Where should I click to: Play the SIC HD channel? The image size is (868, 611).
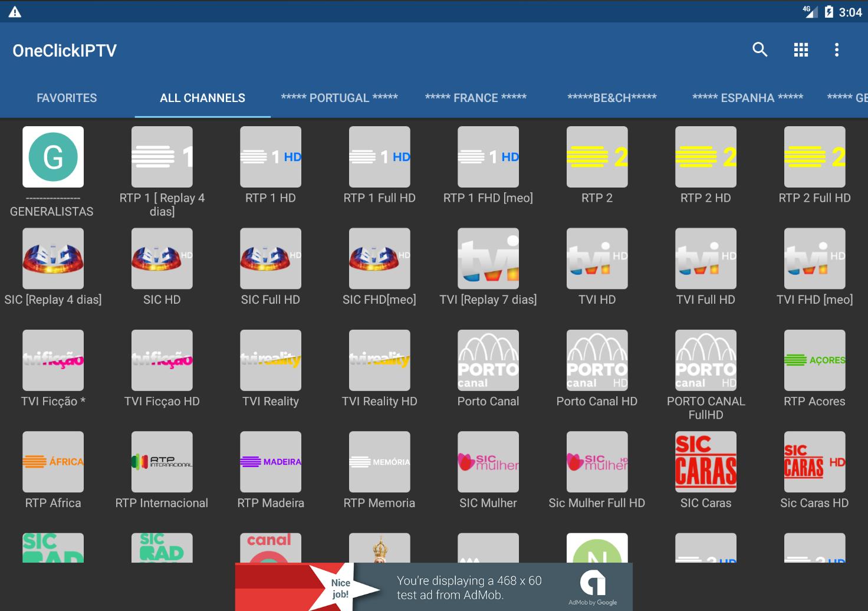(162, 258)
